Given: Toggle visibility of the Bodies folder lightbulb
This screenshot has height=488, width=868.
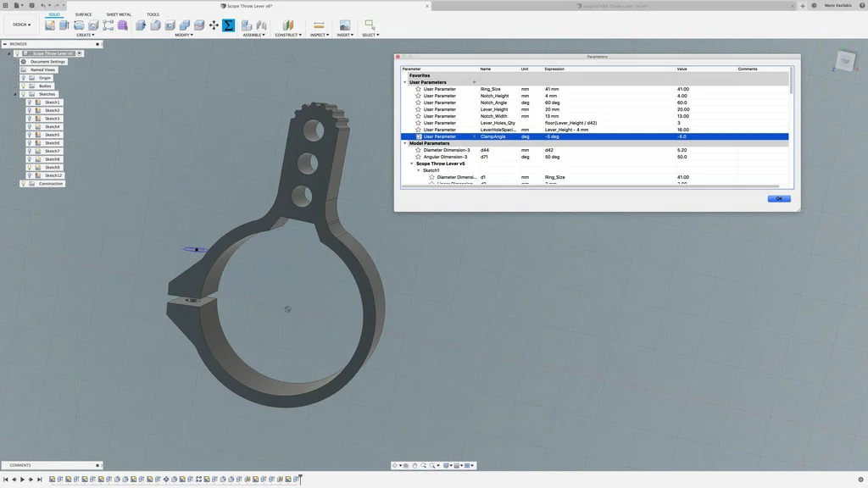Looking at the screenshot, I should pos(25,86).
